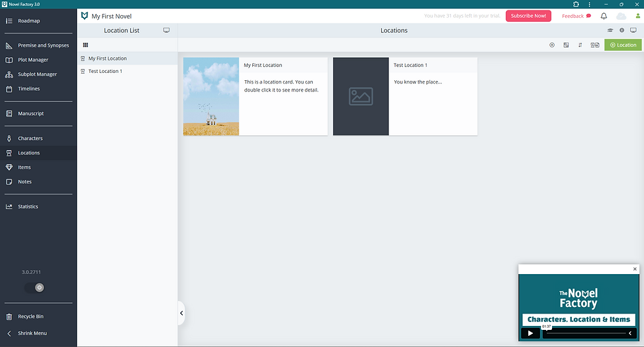The width and height of the screenshot is (644, 347).
Task: Open the tutorial graduation cap icon
Action: pos(610,30)
